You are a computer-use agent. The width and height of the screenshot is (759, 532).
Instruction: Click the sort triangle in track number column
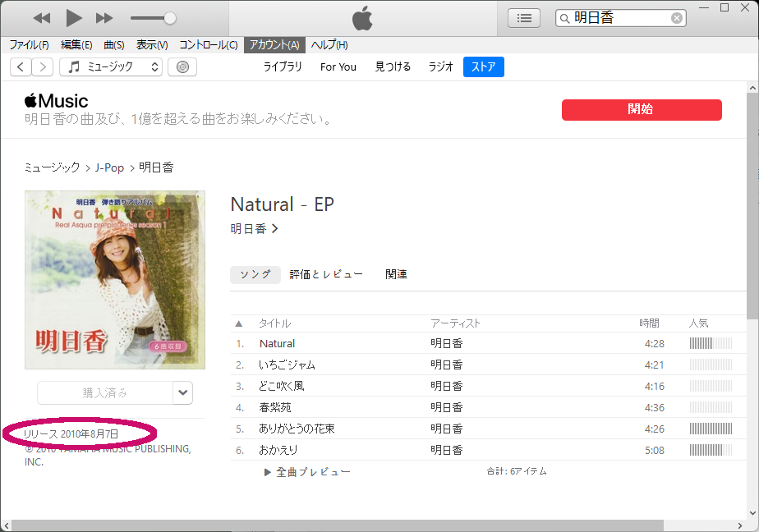coord(239,323)
